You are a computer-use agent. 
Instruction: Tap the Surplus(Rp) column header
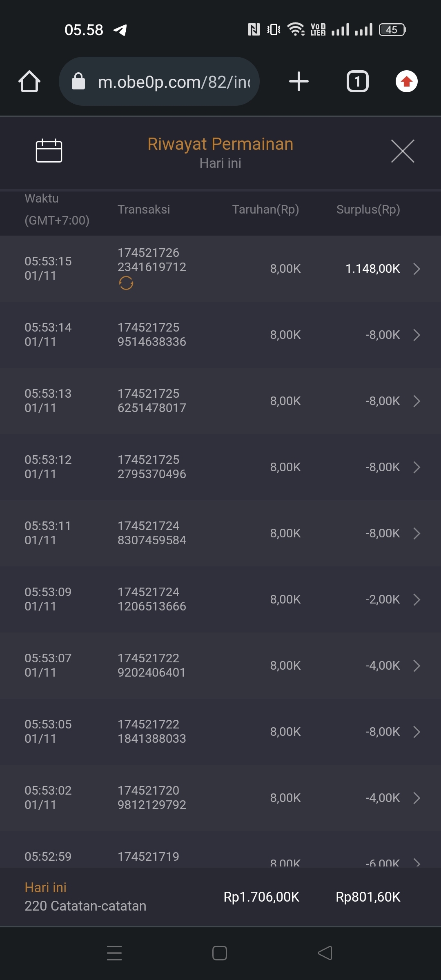tap(368, 209)
